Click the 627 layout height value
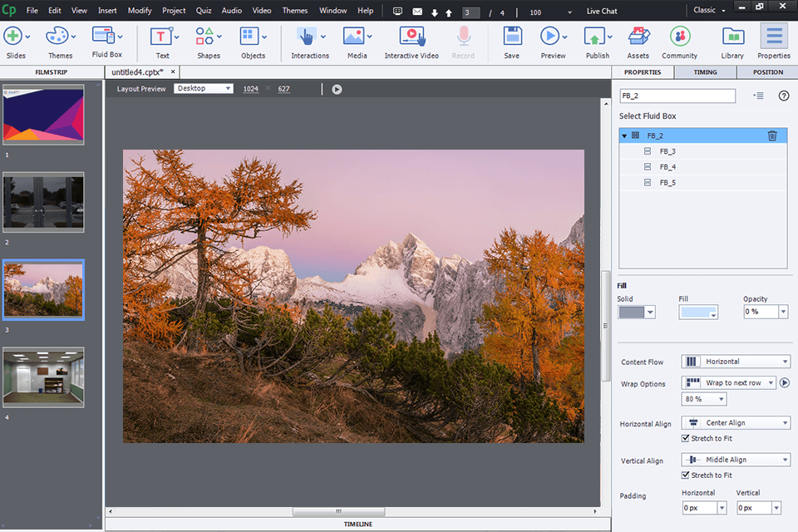798x532 pixels. pyautogui.click(x=283, y=89)
